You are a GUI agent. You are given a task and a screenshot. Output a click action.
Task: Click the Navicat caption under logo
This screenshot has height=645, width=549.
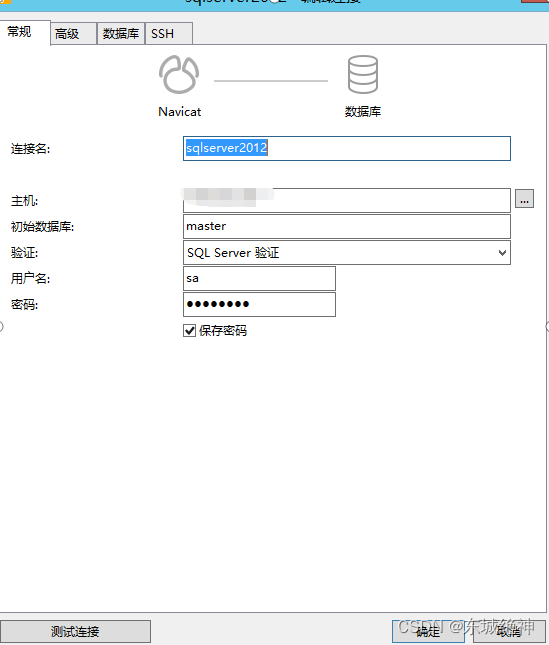[x=180, y=112]
